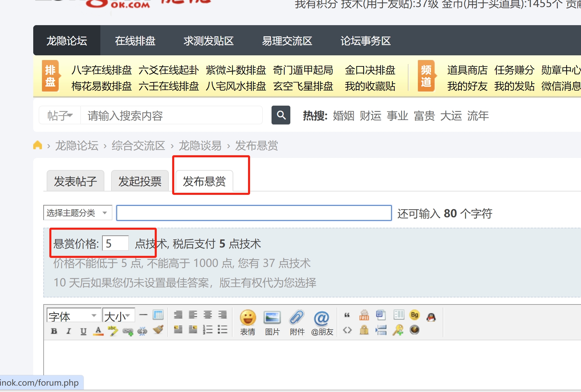Toggle bold formatting in editor

coord(54,331)
